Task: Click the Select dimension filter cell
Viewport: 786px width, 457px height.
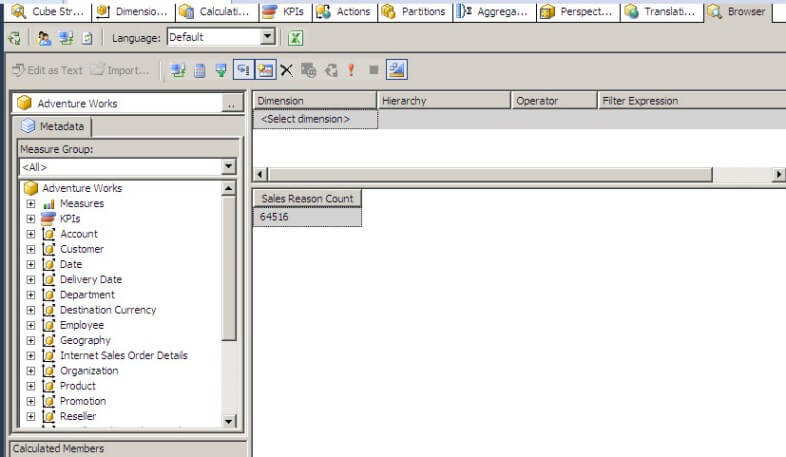Action: (x=315, y=119)
